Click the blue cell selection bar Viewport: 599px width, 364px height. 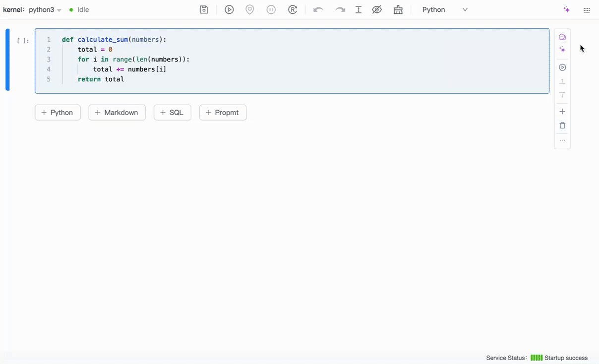click(x=7, y=60)
